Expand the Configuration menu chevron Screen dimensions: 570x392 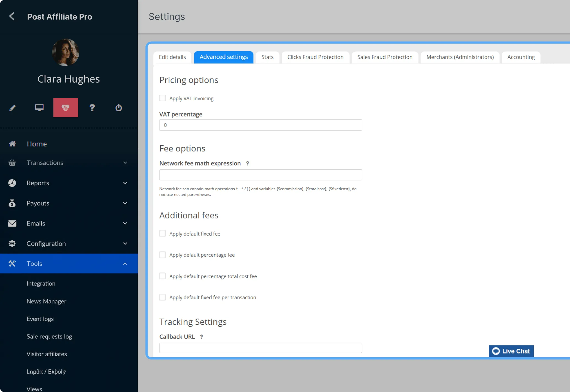tap(125, 244)
